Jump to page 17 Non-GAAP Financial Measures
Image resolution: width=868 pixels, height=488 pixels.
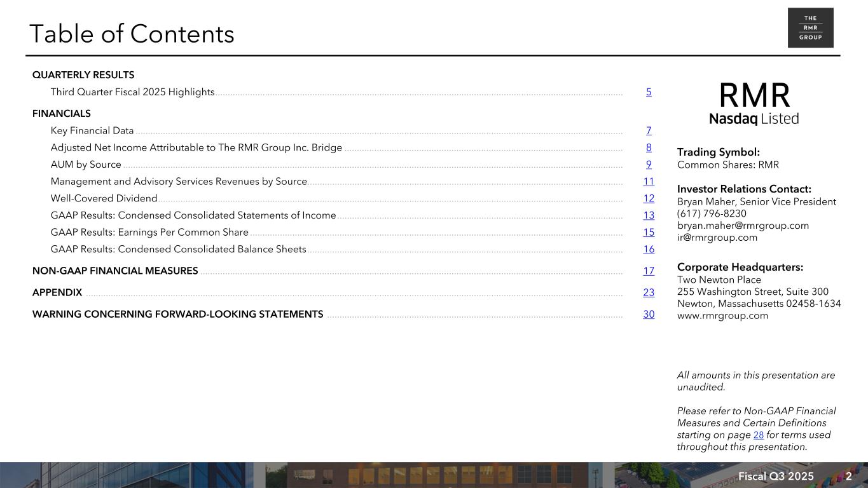[x=649, y=271]
